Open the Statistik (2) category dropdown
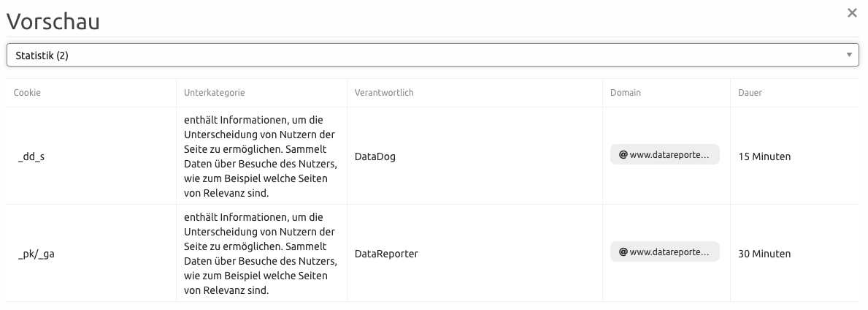The height and width of the screenshot is (310, 868). [x=432, y=55]
